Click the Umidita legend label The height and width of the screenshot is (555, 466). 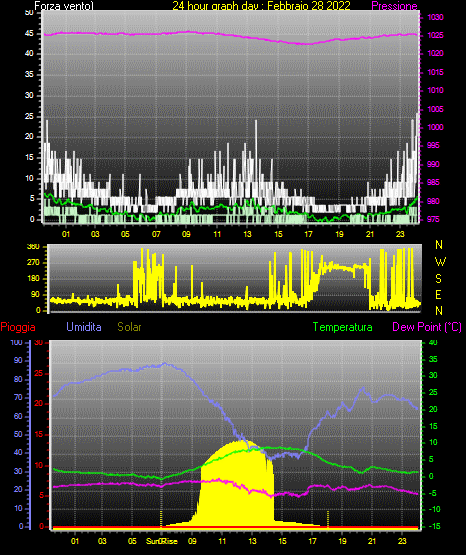pos(84,327)
